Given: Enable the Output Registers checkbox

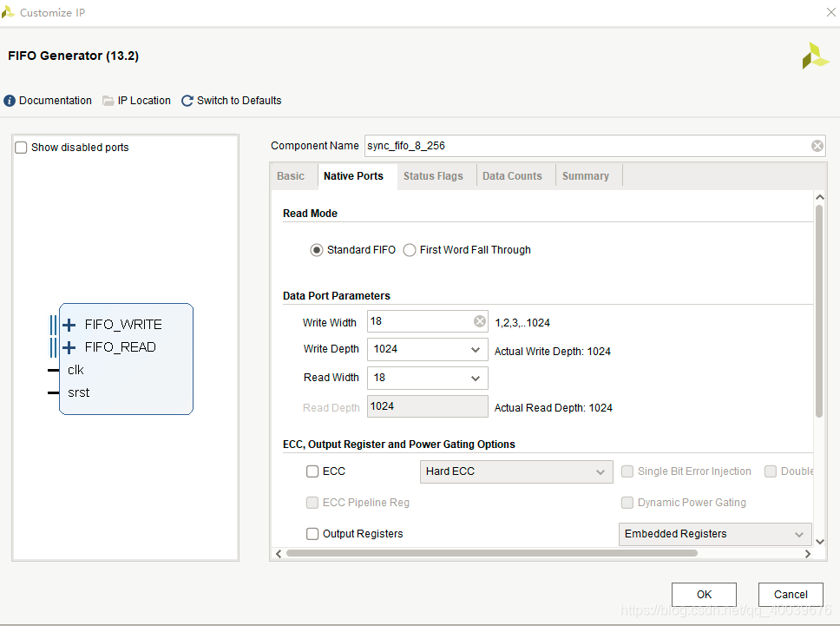Looking at the screenshot, I should point(312,534).
